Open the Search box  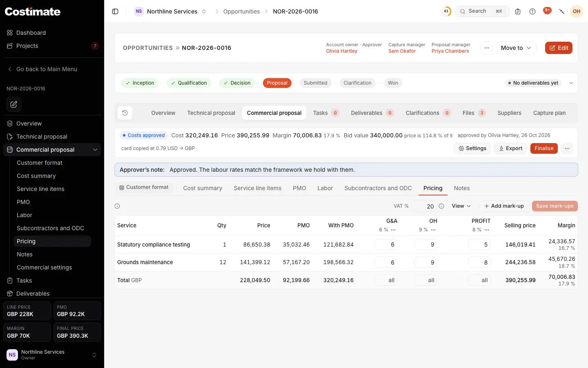click(482, 11)
